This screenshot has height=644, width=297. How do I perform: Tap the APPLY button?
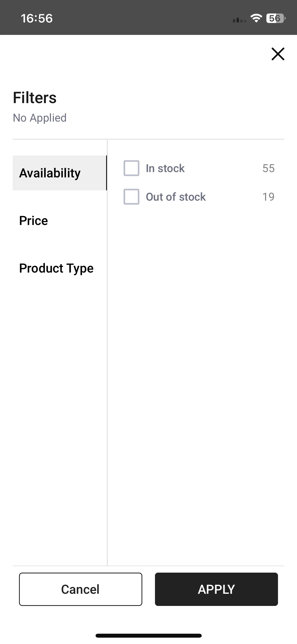(216, 589)
